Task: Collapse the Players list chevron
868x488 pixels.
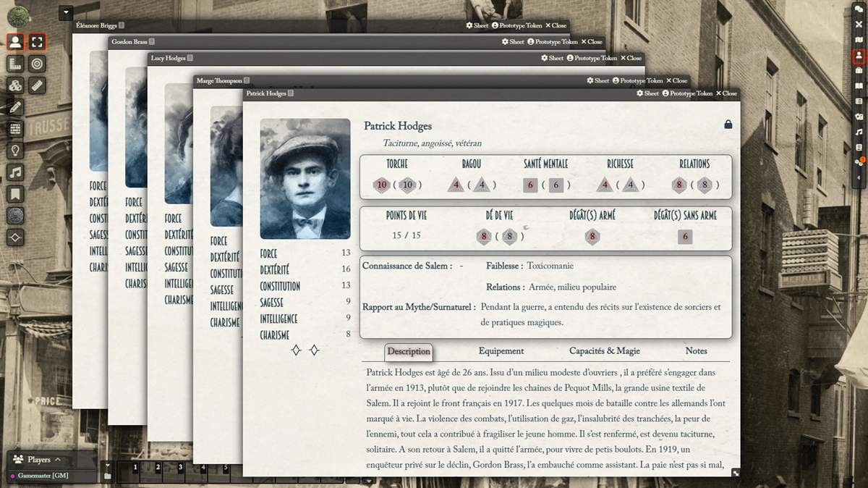Action: coord(58,460)
